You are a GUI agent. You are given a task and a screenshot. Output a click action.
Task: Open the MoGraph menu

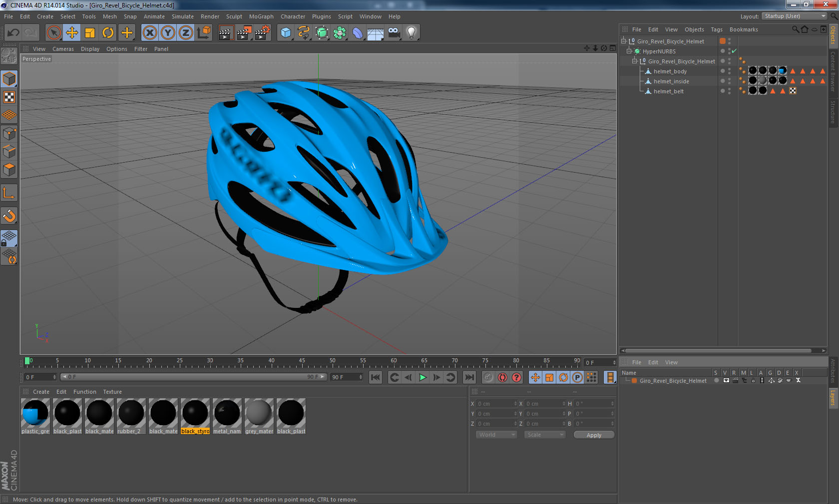click(261, 16)
